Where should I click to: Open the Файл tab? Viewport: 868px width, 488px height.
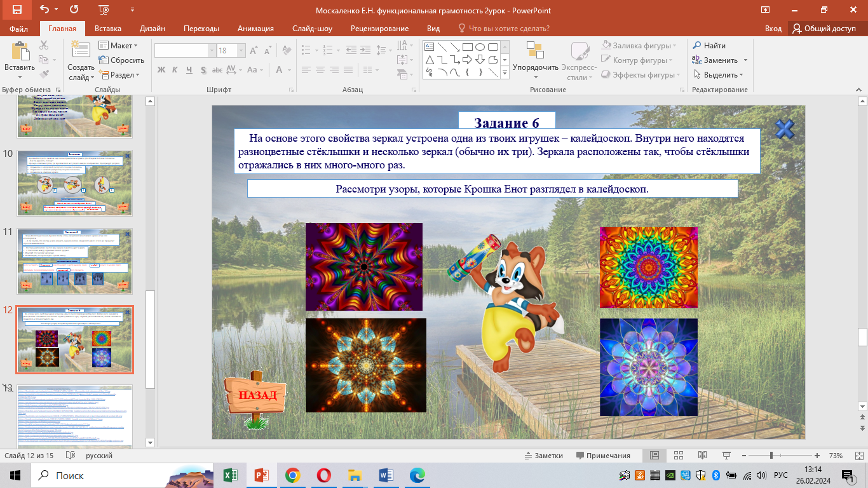(19, 29)
